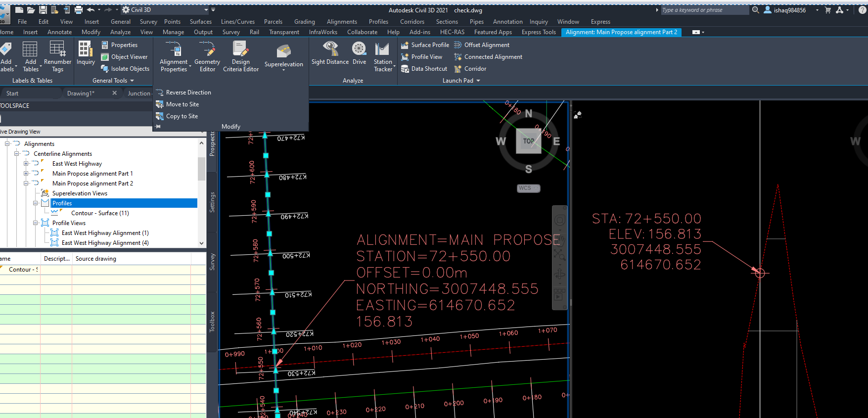Click the keyword search input field
The width and height of the screenshot is (868, 418).
pyautogui.click(x=704, y=10)
